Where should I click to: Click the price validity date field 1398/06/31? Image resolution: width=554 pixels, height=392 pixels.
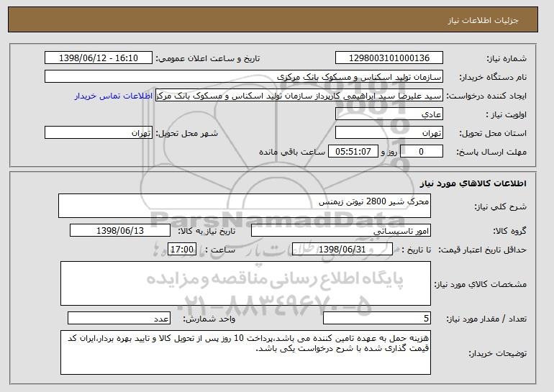(342, 250)
